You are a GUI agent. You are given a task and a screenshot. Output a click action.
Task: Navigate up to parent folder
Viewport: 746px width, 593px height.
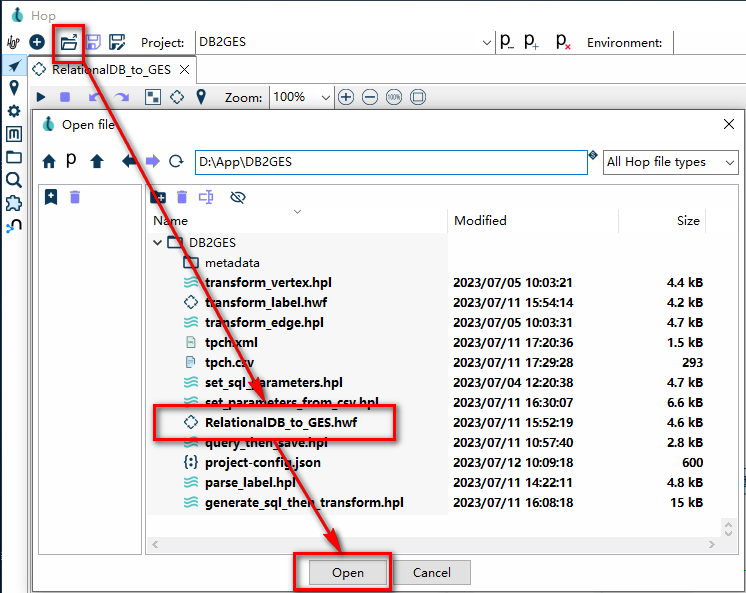(97, 162)
